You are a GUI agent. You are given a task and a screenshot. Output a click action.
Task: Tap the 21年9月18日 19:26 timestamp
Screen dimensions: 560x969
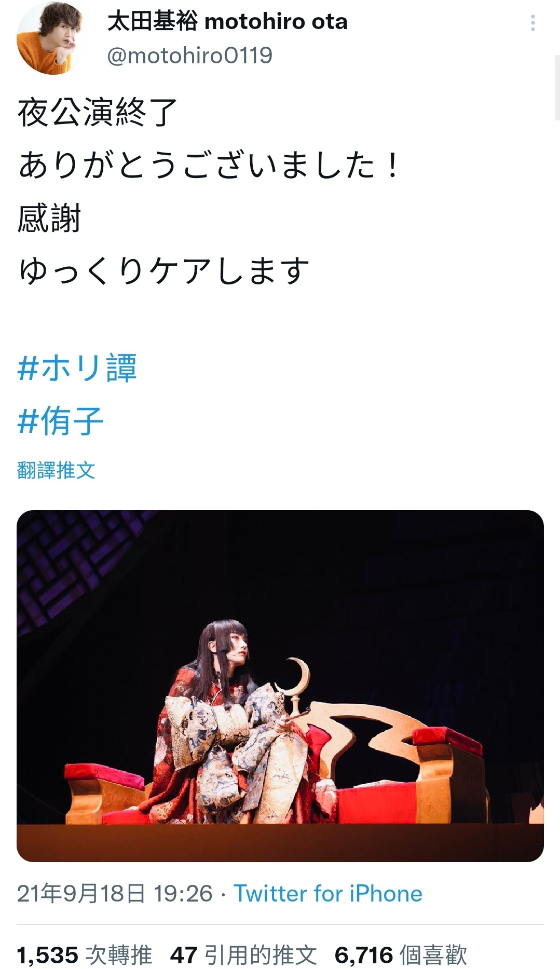[115, 894]
